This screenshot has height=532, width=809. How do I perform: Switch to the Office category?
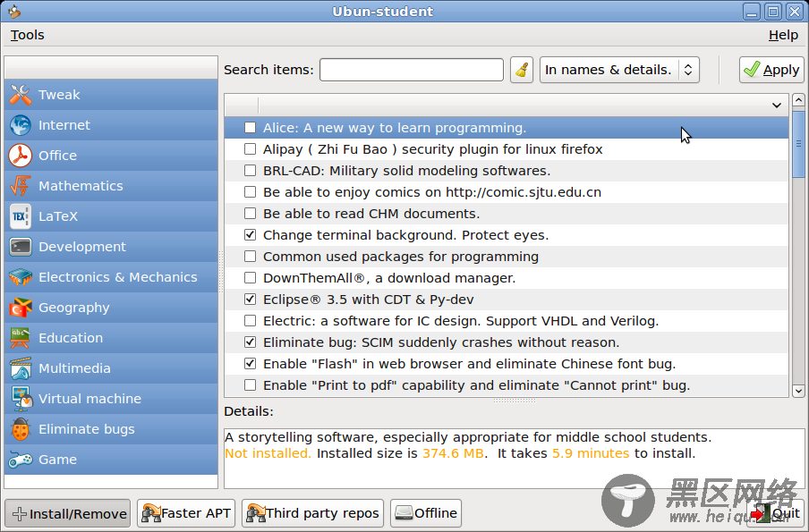pyautogui.click(x=111, y=156)
